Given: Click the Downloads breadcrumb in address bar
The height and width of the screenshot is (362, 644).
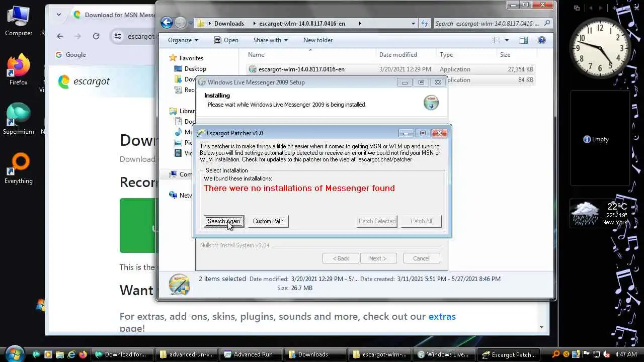Looking at the screenshot, I should (229, 23).
